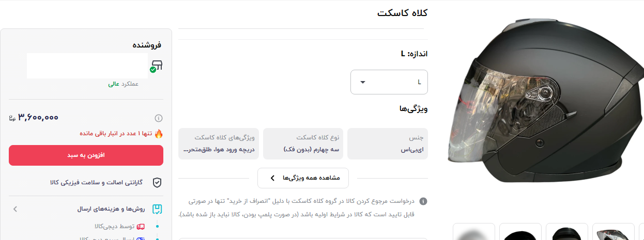Expand shipping methods and costs chevron
This screenshot has width=644, height=240.
click(x=15, y=209)
